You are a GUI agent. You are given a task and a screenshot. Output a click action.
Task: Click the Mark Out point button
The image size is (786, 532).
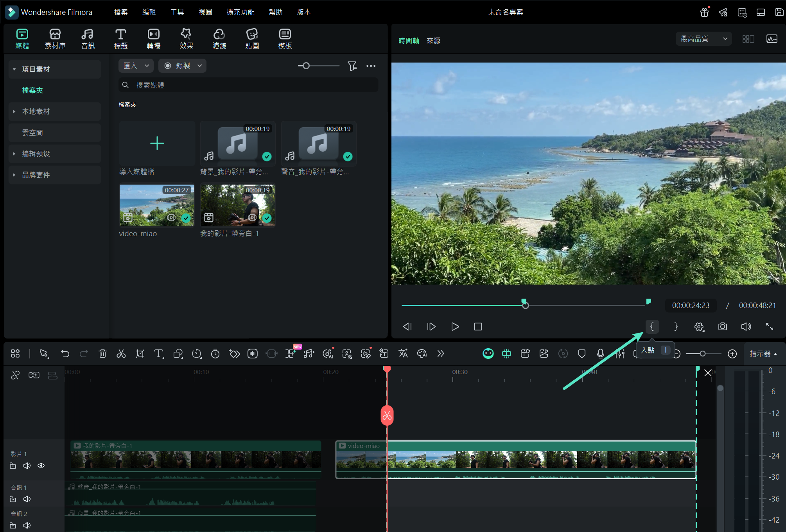pos(676,326)
